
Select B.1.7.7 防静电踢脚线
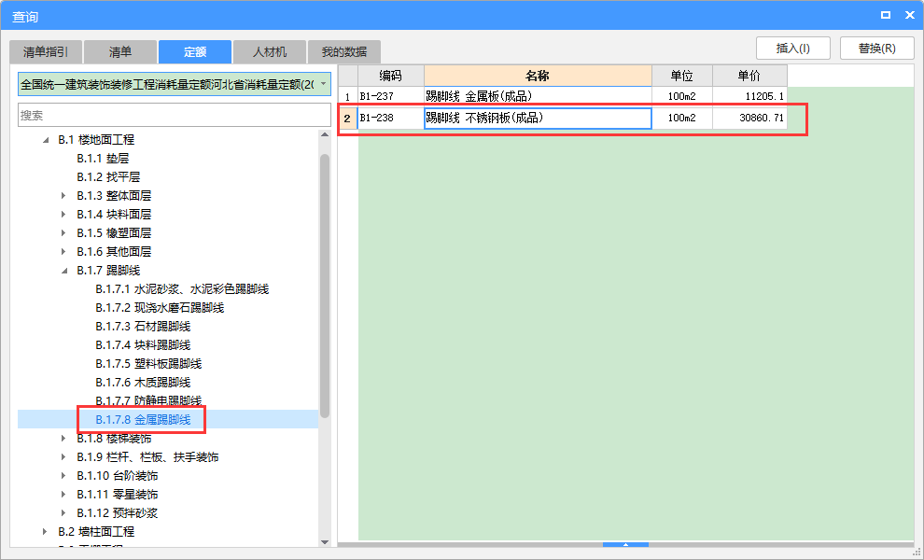tap(148, 401)
